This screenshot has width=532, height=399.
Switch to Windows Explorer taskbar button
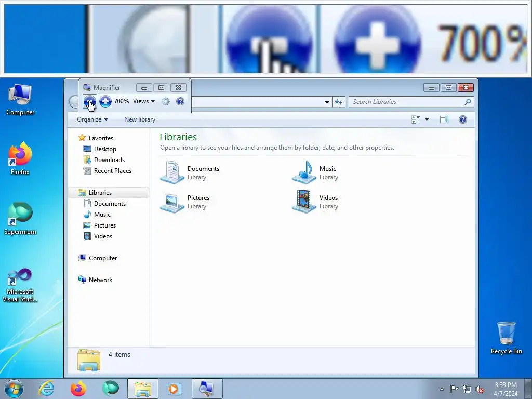point(143,389)
